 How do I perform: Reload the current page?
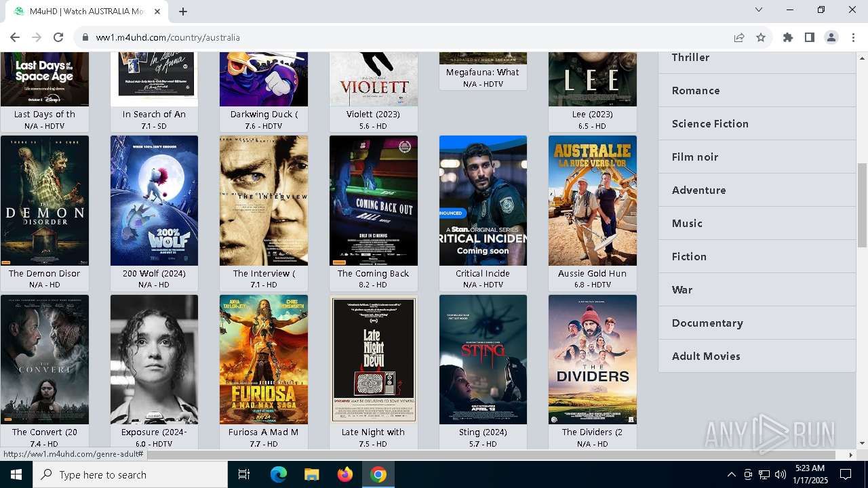tap(58, 37)
